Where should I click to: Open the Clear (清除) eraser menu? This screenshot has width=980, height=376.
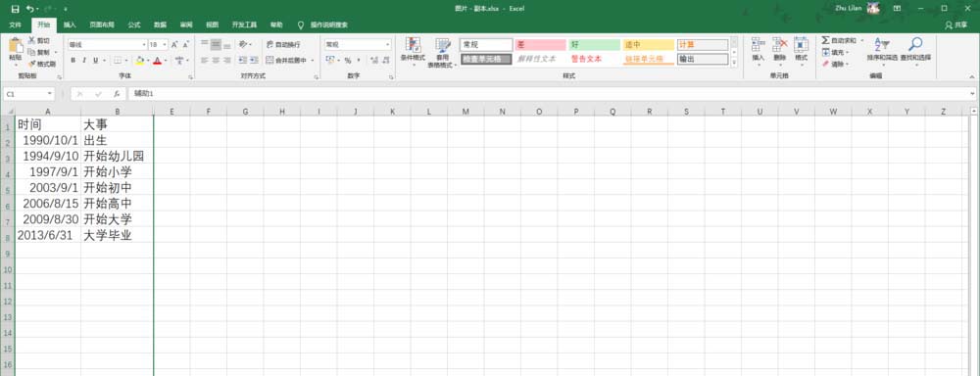835,64
